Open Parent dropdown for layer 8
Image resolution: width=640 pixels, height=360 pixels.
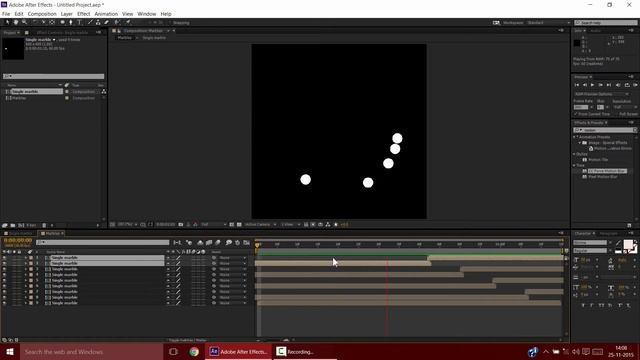point(233,298)
